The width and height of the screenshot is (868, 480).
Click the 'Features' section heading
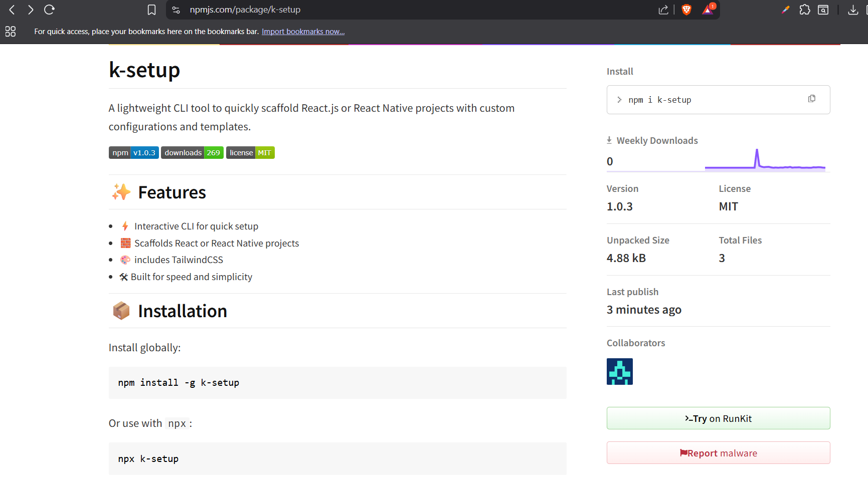tap(172, 192)
